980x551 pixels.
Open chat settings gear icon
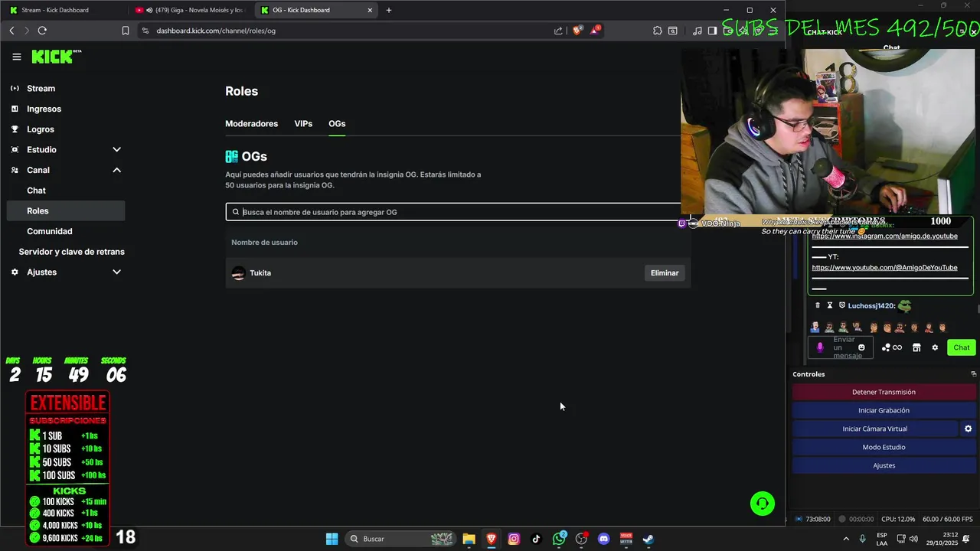pyautogui.click(x=935, y=347)
